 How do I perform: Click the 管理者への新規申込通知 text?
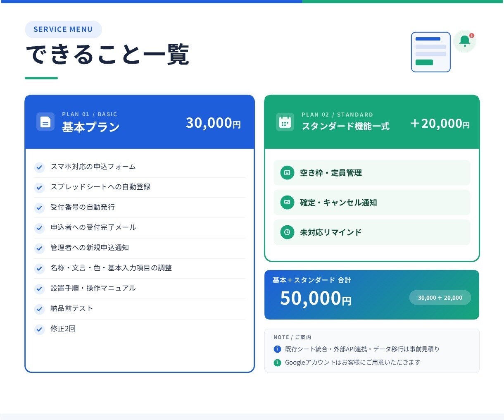(90, 248)
